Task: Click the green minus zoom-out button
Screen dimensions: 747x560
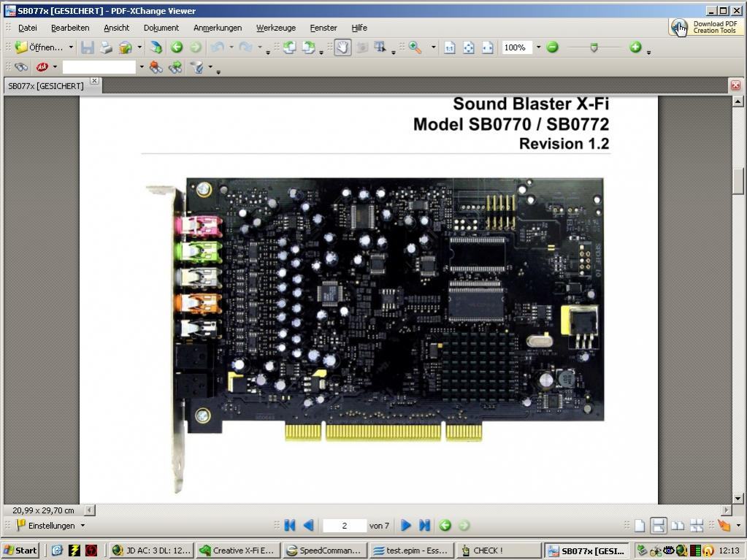Action: coord(552,47)
